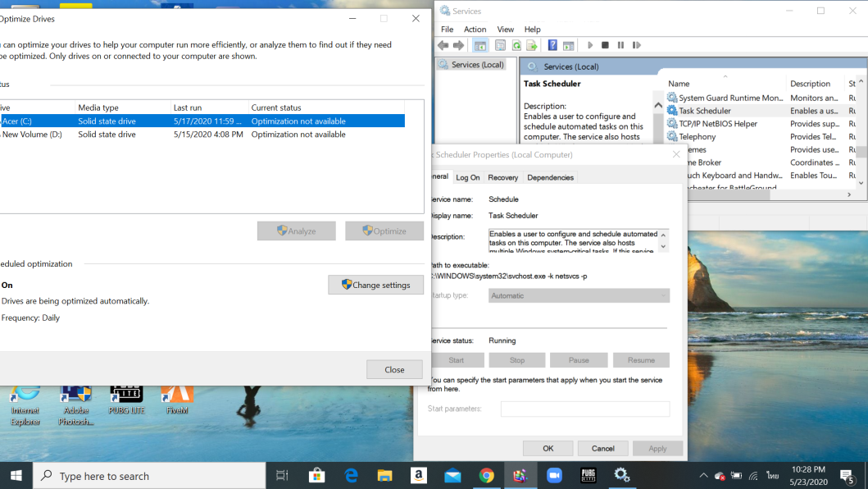Screen dimensions: 868x489
Task: Click up arrow in Services description pane scrollbar
Action: click(657, 105)
